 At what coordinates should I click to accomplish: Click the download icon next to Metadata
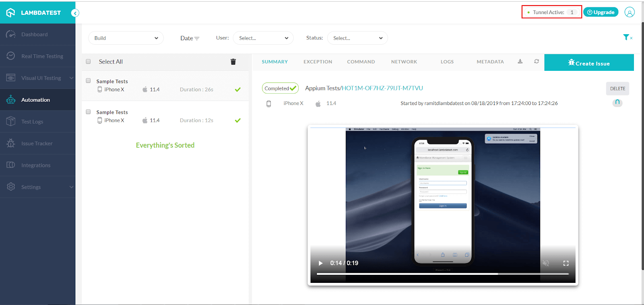tap(520, 62)
